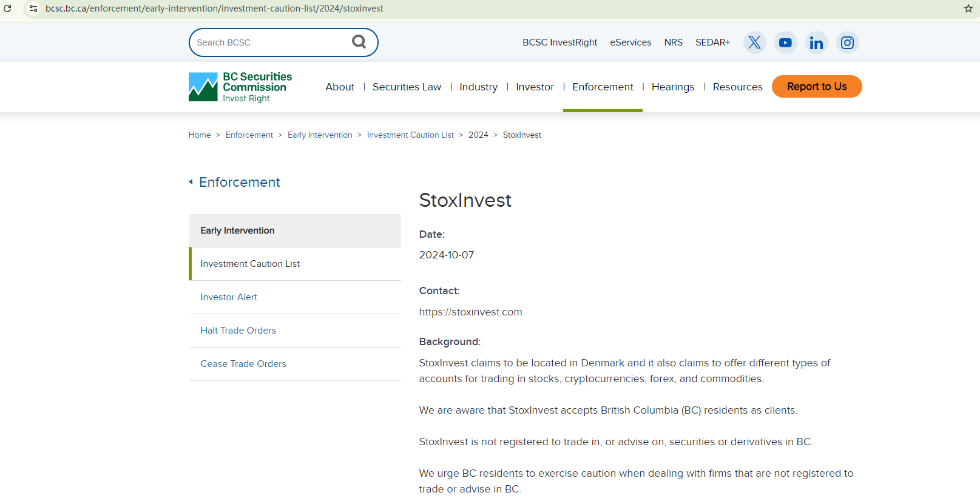Reload the page with browser refresh icon
The width and height of the screenshot is (980, 501).
point(8,8)
